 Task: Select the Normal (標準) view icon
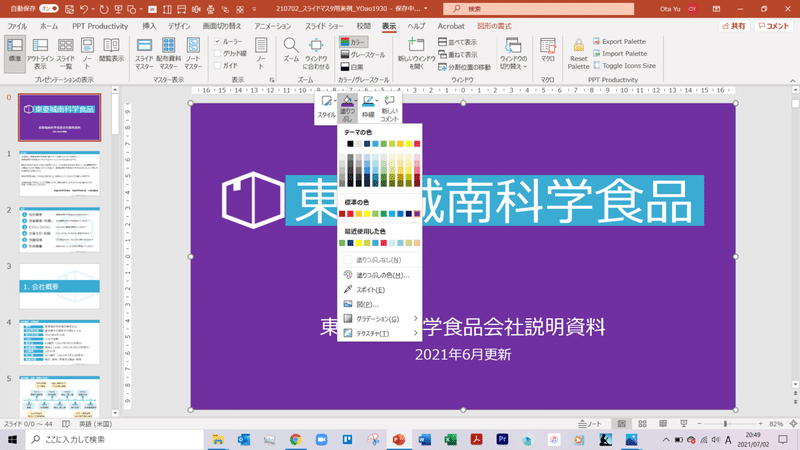coord(15,53)
